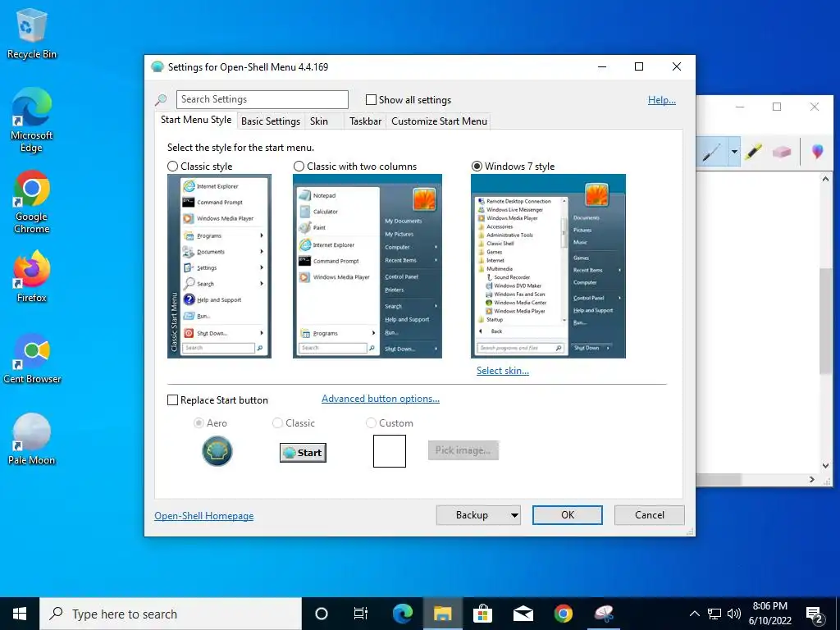This screenshot has width=840, height=630.
Task: Choose the Aero button radio option
Action: [x=199, y=423]
